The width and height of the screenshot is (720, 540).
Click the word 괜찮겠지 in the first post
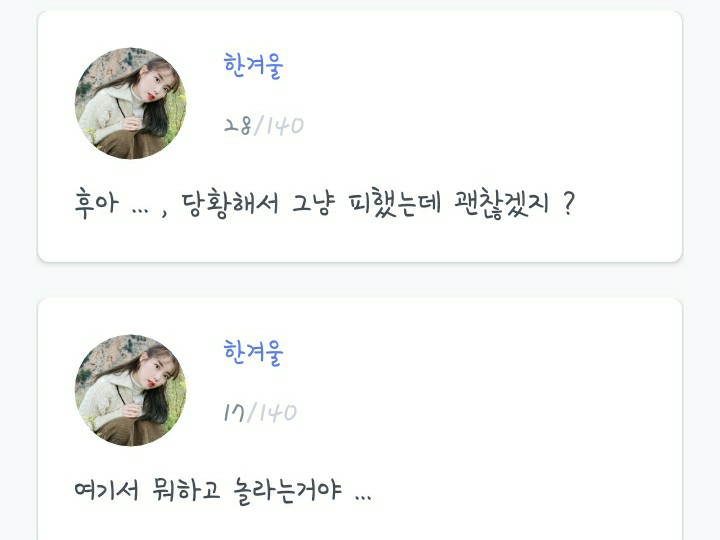click(501, 203)
